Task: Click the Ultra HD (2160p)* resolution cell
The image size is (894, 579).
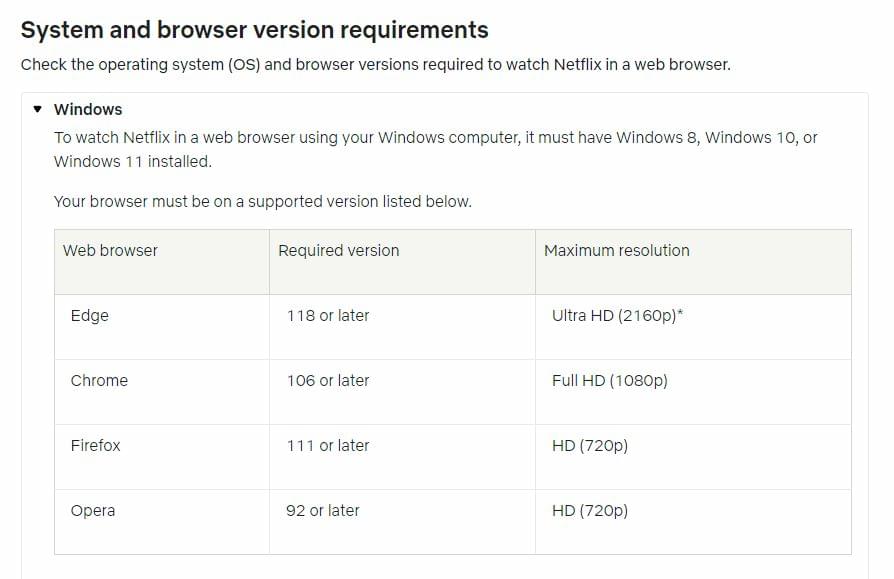Action: 693,327
